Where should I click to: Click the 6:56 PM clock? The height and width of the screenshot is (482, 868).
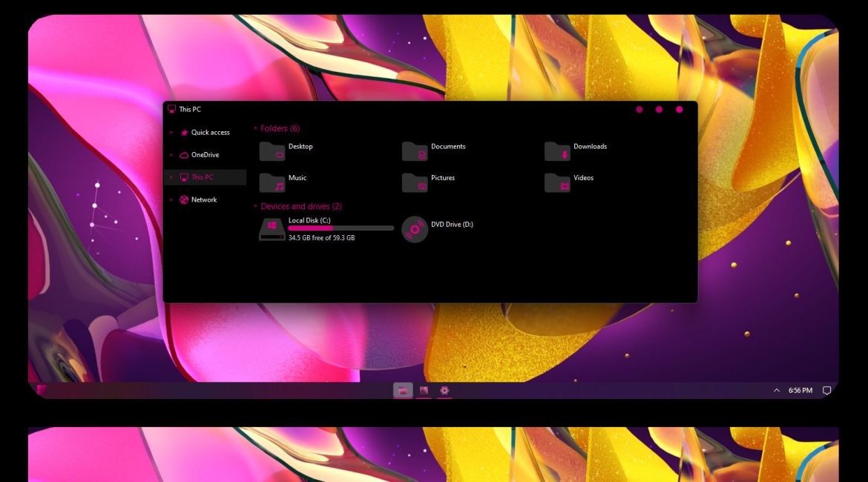click(x=800, y=391)
